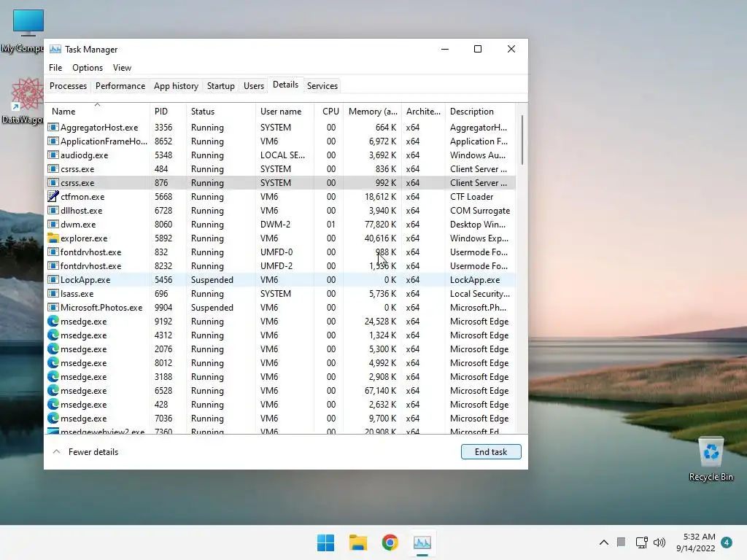747x560 pixels.
Task: Click the audiodg.exe process icon
Action: coord(53,155)
